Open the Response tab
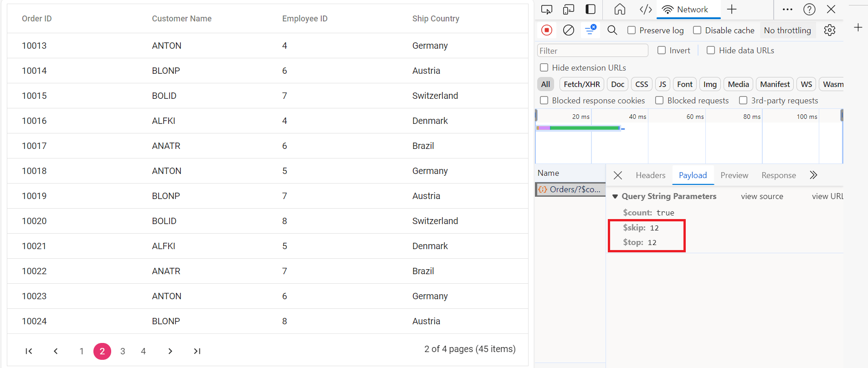Viewport: 868px width, 368px height. pos(778,175)
